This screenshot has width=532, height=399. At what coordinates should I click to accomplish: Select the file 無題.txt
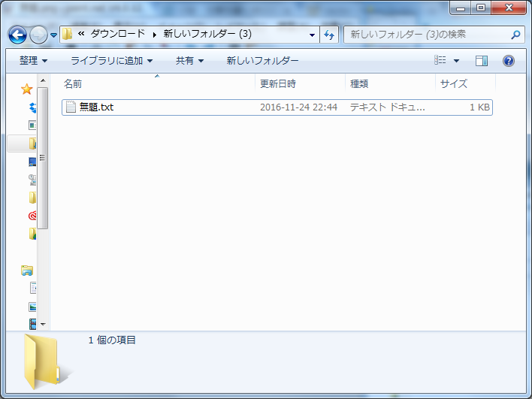pyautogui.click(x=277, y=107)
